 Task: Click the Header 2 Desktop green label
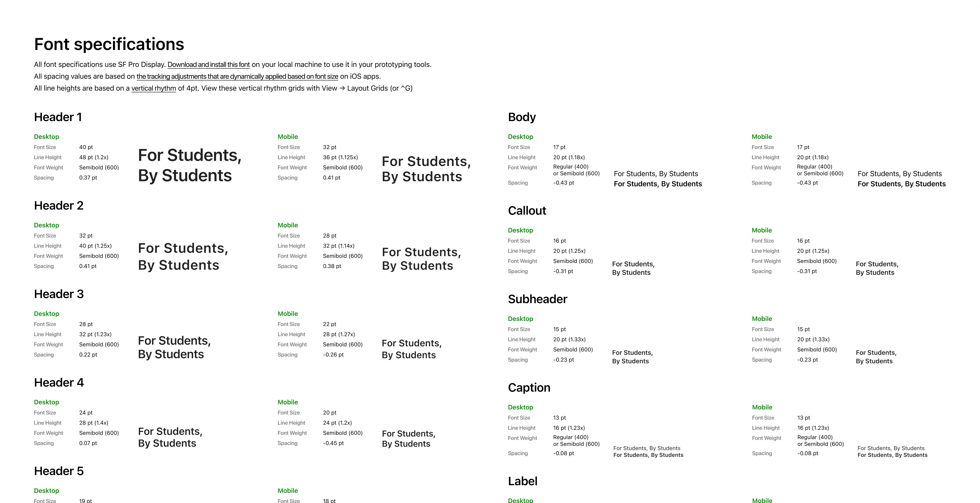46,225
